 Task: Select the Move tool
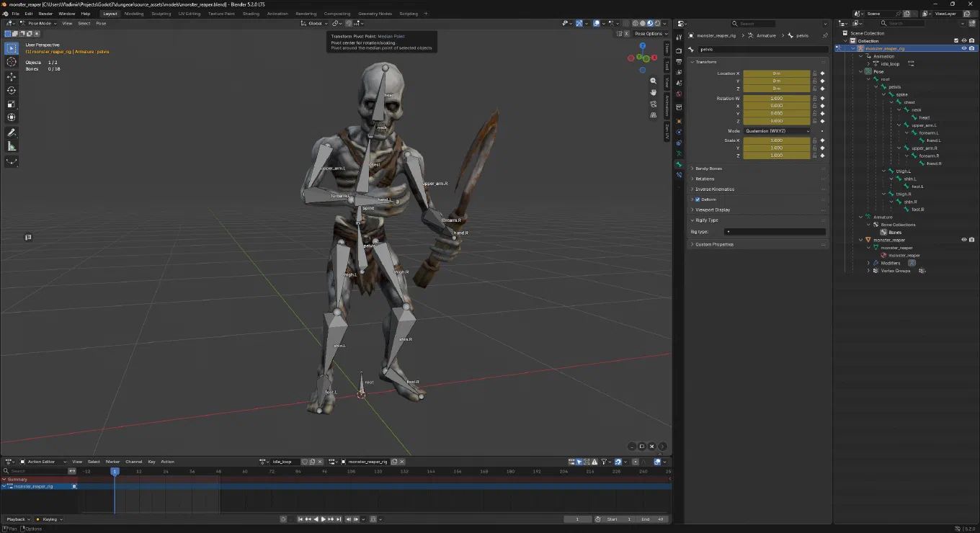[x=12, y=76]
